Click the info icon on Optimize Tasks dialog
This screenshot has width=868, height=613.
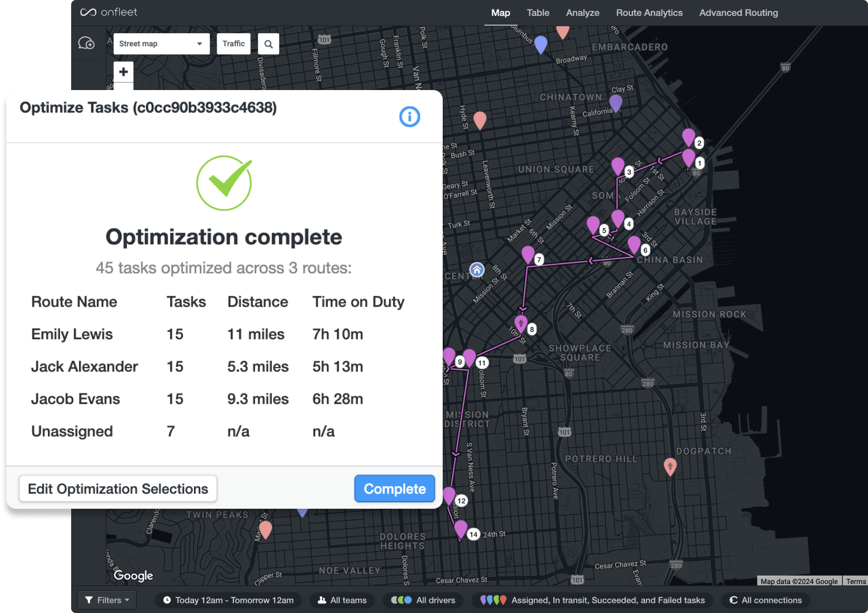(x=409, y=116)
